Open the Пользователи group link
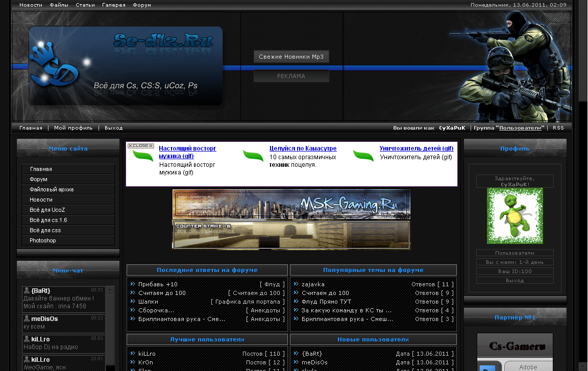This screenshot has width=588, height=371. click(x=520, y=128)
